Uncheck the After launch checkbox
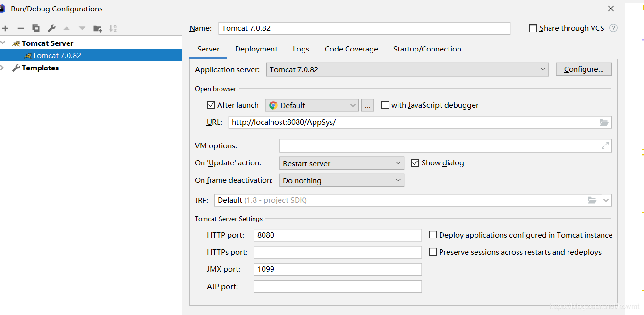The height and width of the screenshot is (315, 644). click(x=211, y=105)
